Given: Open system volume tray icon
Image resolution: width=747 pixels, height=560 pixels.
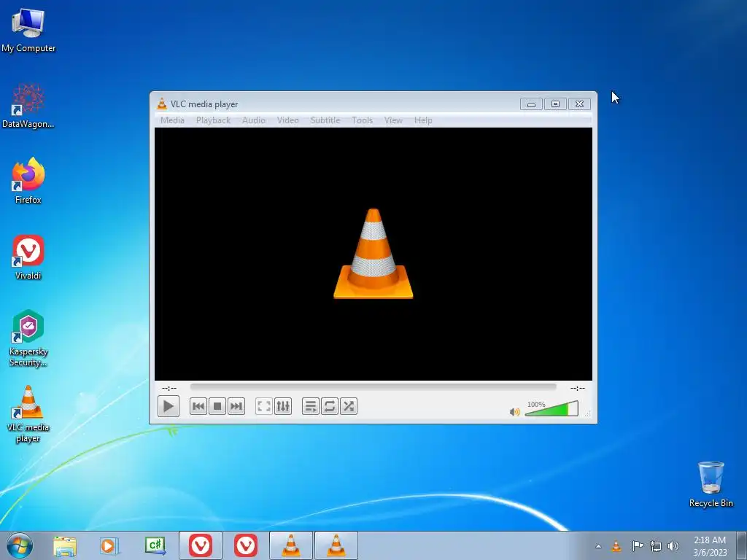Looking at the screenshot, I should [x=673, y=546].
